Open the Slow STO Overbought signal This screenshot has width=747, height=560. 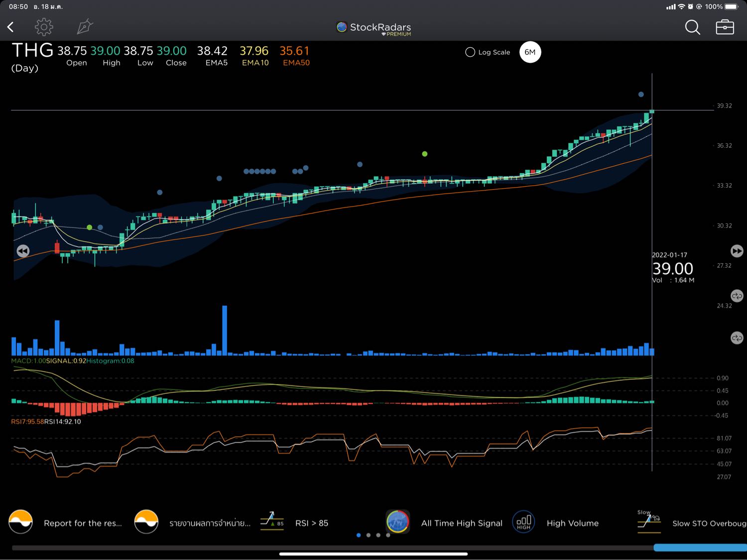pyautogui.click(x=709, y=523)
